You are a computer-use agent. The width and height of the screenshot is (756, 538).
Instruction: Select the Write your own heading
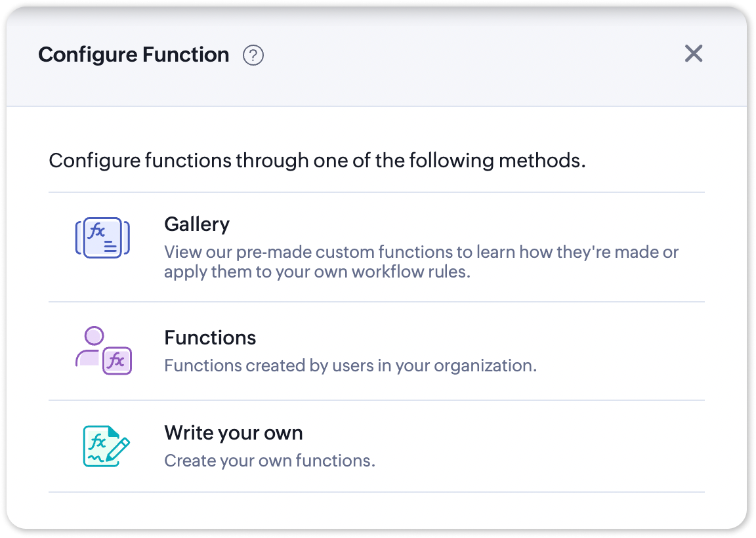(x=233, y=433)
